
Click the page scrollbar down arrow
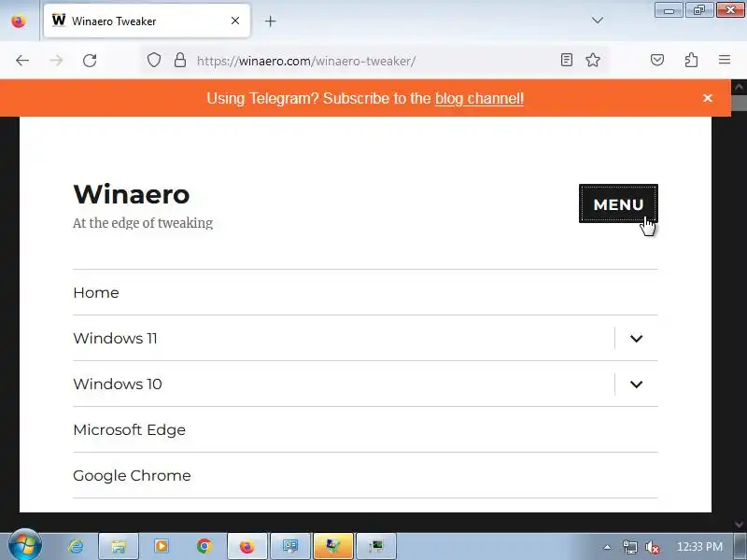coord(739,525)
